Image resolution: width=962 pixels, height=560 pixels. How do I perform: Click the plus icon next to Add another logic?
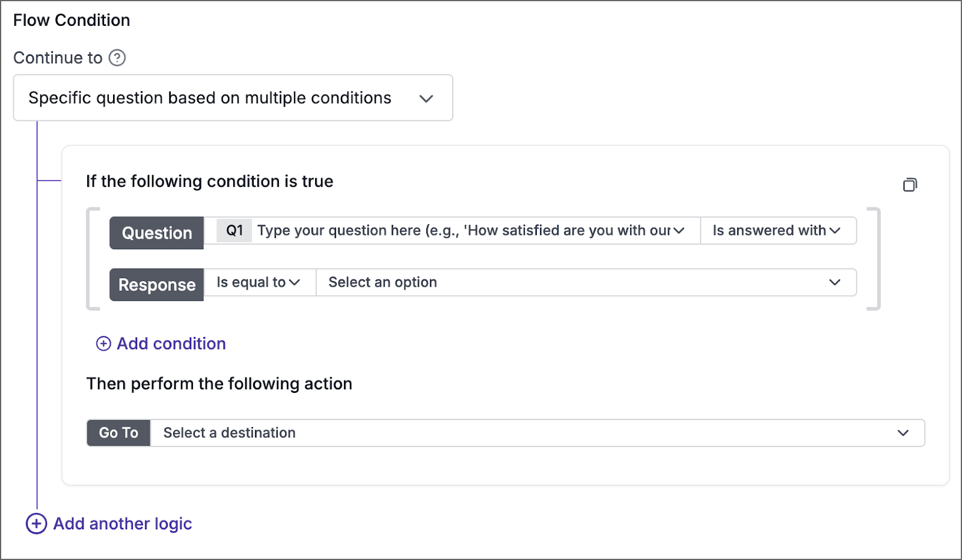[36, 523]
